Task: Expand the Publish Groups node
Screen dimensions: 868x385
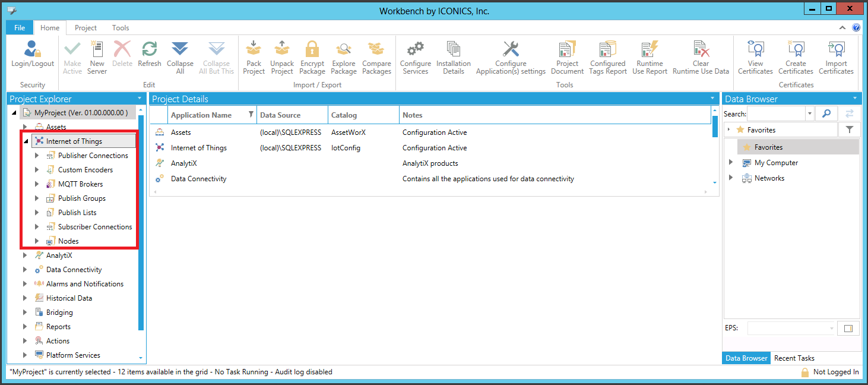Action: (37, 198)
